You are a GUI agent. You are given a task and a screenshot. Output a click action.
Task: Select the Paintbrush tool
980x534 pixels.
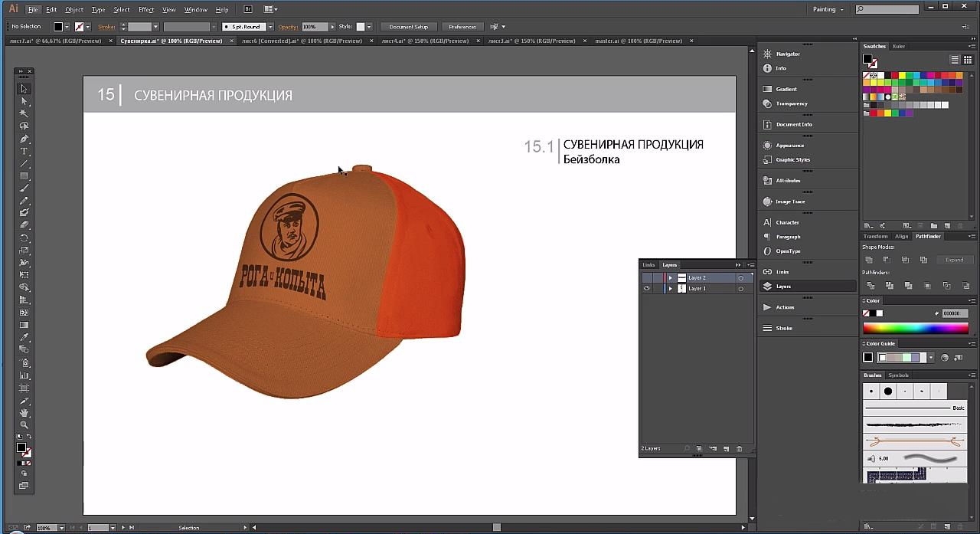pos(24,188)
